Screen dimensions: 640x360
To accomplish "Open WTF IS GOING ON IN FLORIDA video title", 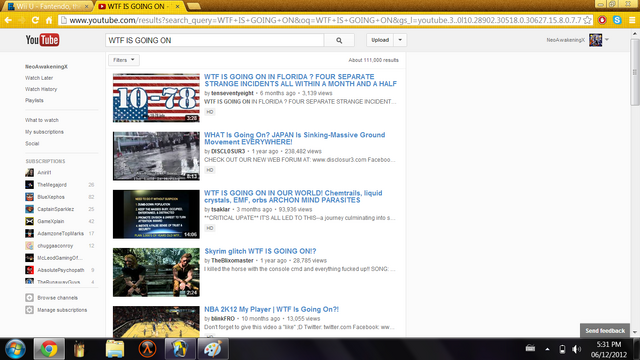I will [300, 80].
